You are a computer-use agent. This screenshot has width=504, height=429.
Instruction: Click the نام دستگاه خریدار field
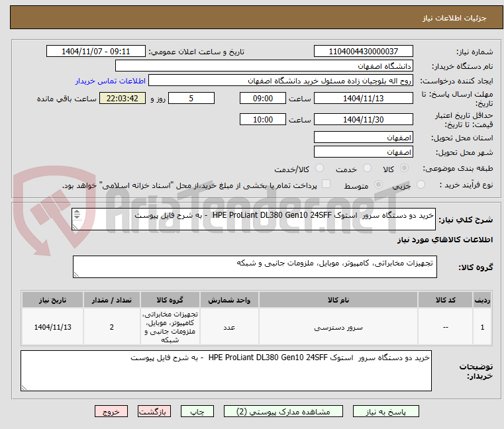tap(264, 66)
